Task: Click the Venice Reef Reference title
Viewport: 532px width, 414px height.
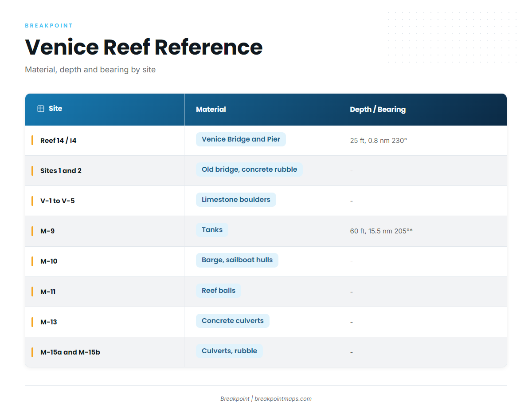Action: click(144, 47)
